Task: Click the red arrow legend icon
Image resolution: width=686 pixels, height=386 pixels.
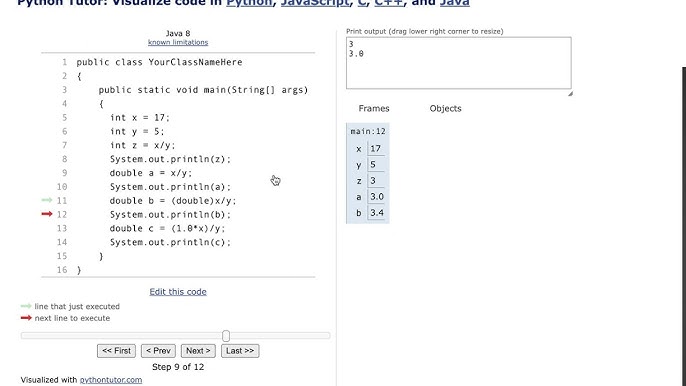Action: [26, 318]
